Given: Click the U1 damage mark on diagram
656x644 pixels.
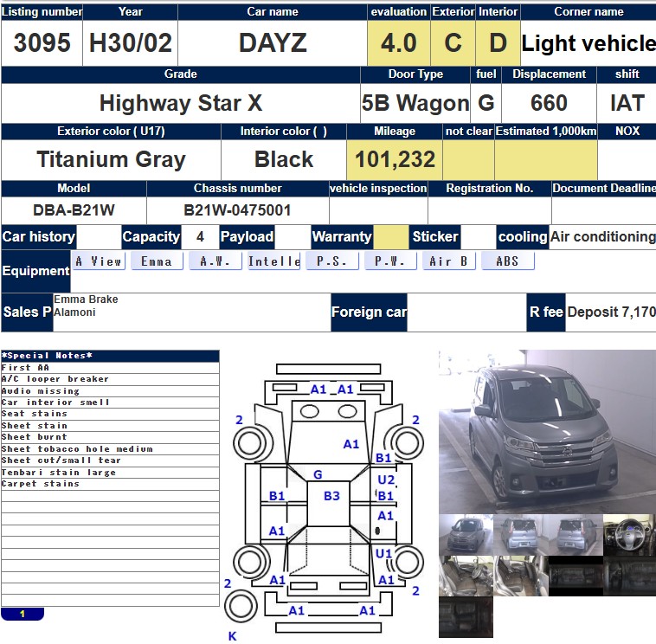Looking at the screenshot, I should [x=383, y=553].
